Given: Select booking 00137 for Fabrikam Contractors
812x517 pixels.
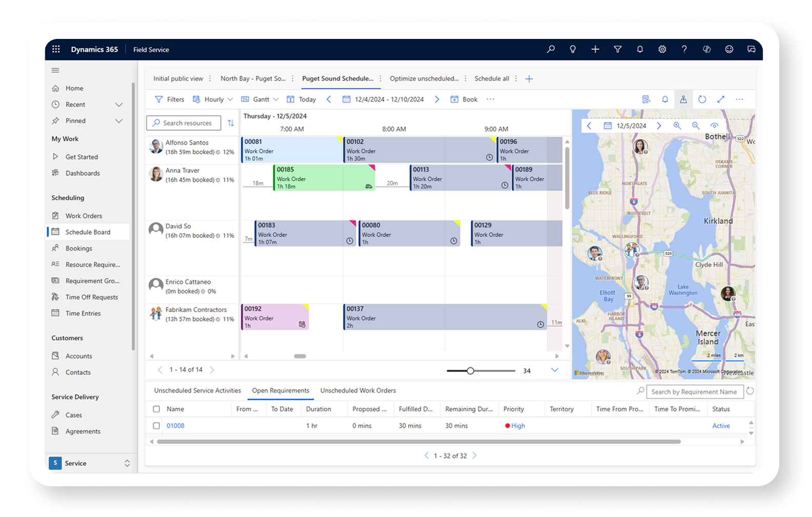Looking at the screenshot, I should tap(445, 317).
